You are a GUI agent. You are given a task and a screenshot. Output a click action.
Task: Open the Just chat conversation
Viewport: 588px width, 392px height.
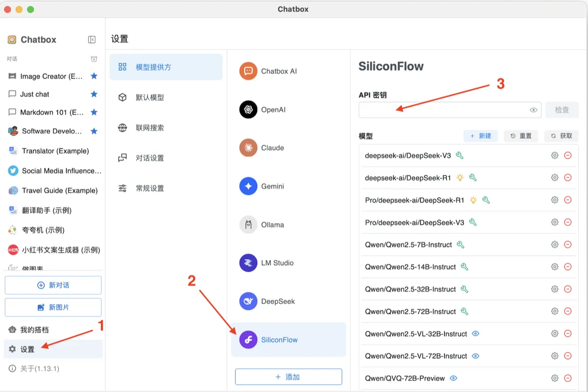[x=53, y=94]
